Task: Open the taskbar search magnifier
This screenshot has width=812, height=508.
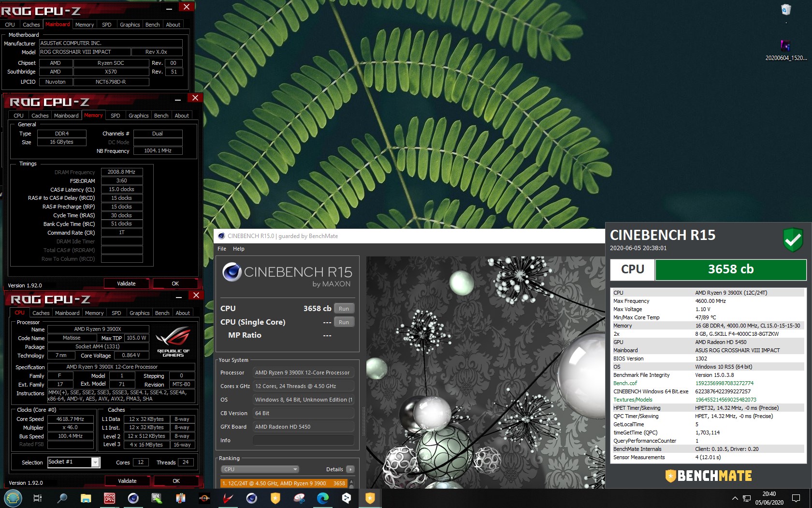Action: tap(62, 498)
